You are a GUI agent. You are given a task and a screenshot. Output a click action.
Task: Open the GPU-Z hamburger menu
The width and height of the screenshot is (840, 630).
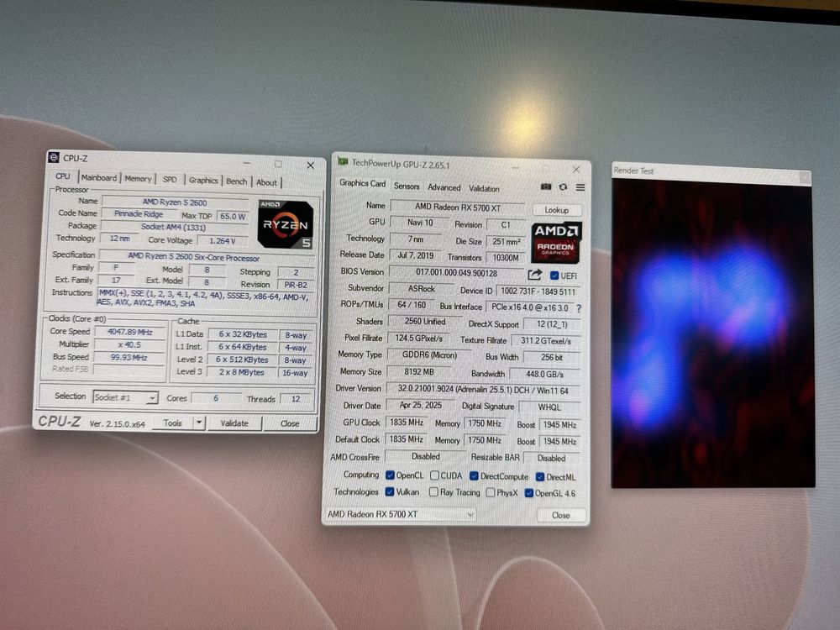click(x=580, y=187)
